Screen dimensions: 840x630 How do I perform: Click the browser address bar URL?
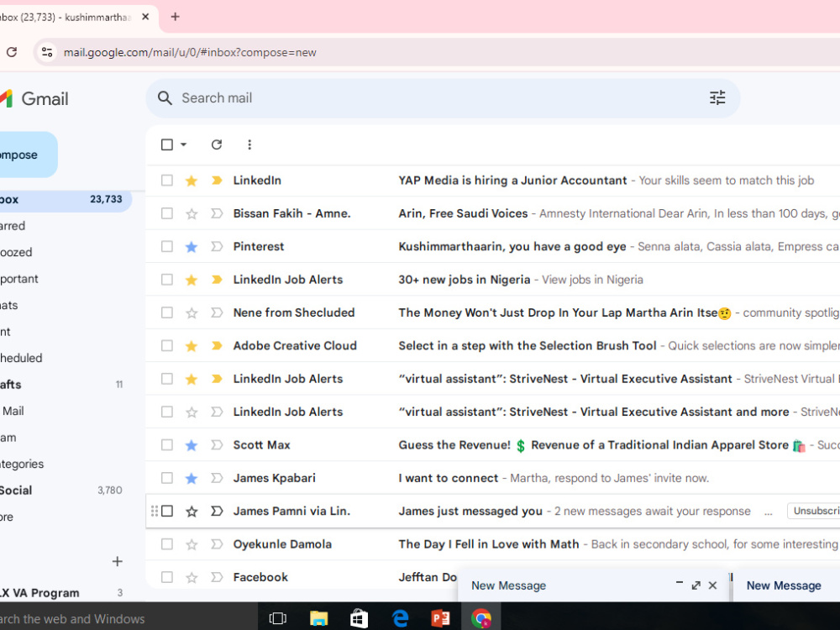(x=190, y=52)
